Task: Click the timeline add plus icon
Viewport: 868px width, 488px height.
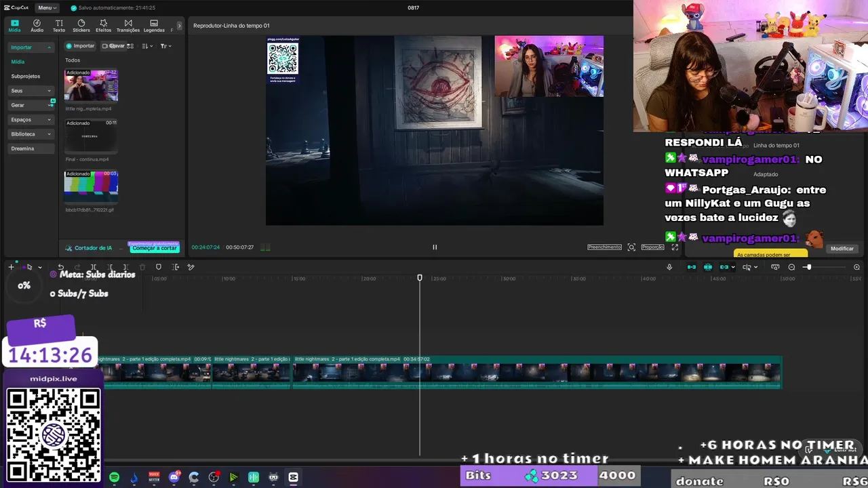Action: point(11,267)
